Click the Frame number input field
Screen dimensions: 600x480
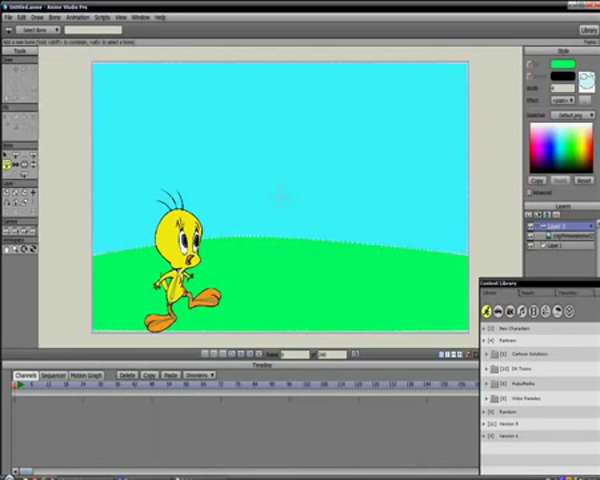295,354
